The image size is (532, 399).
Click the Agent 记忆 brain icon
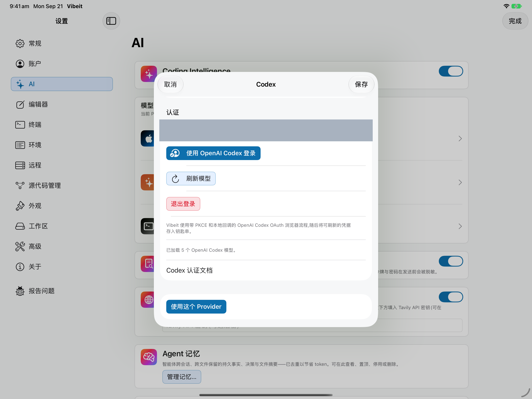click(x=149, y=357)
